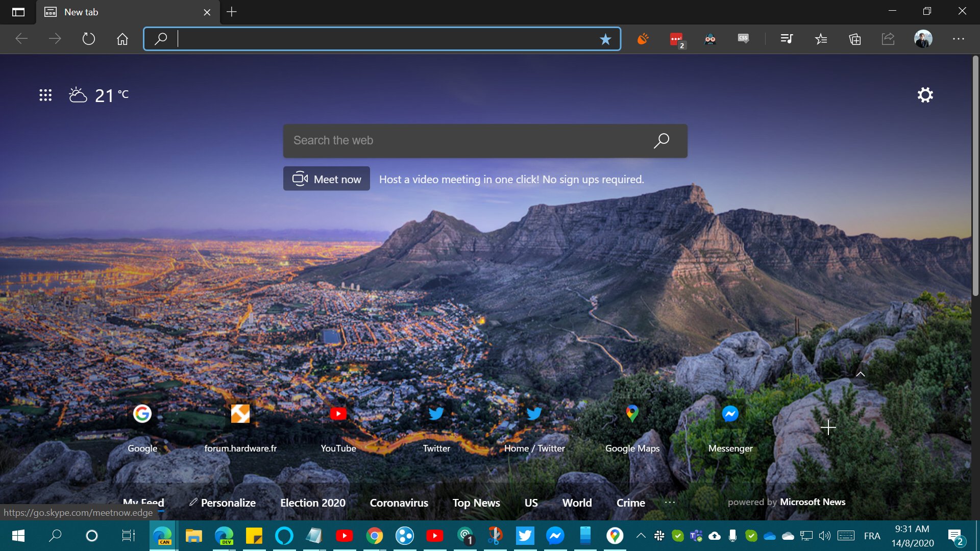Add a new quick link tile

828,427
